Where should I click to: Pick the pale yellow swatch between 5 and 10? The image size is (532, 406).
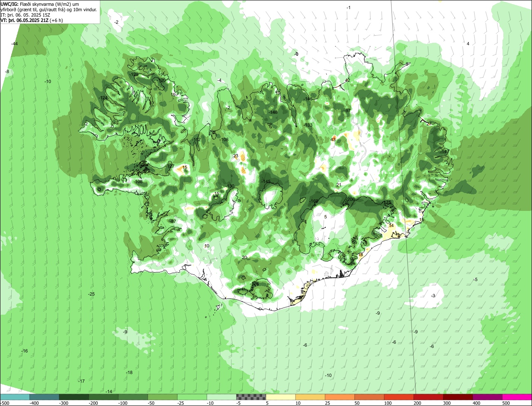(x=281, y=397)
